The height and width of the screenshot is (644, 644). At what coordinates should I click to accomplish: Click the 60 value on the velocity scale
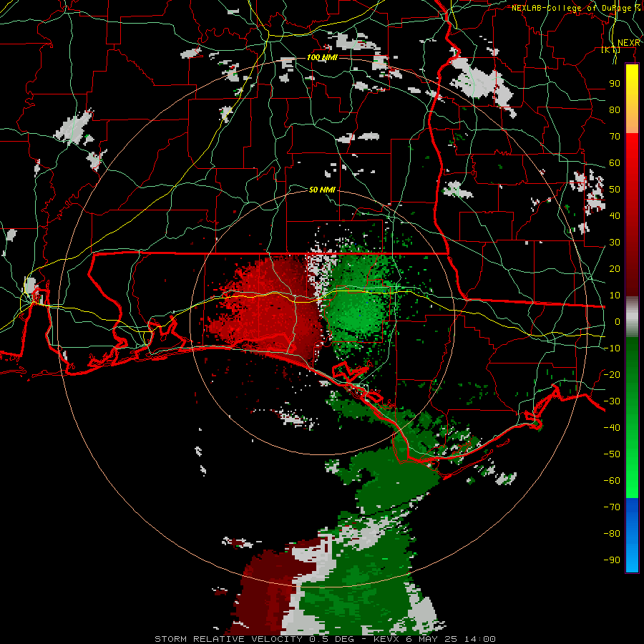tap(615, 162)
